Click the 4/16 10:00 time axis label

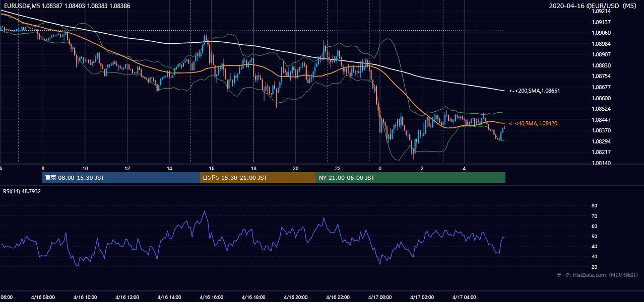[x=85, y=297]
